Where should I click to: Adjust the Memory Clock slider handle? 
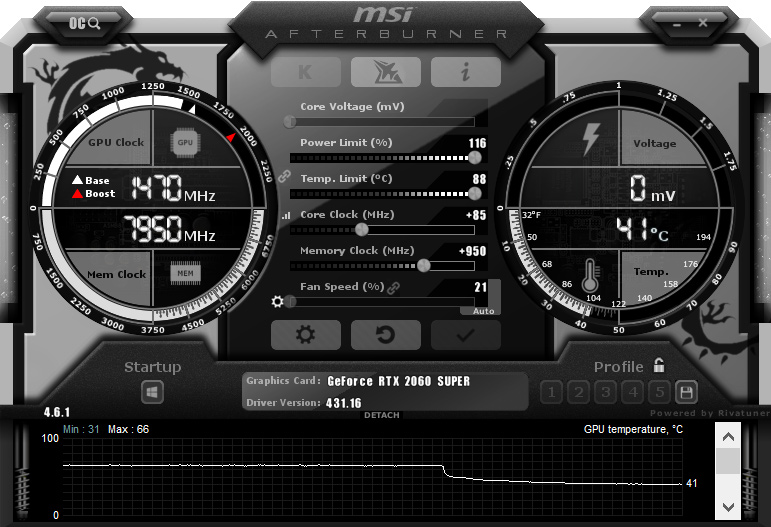pyautogui.click(x=423, y=265)
